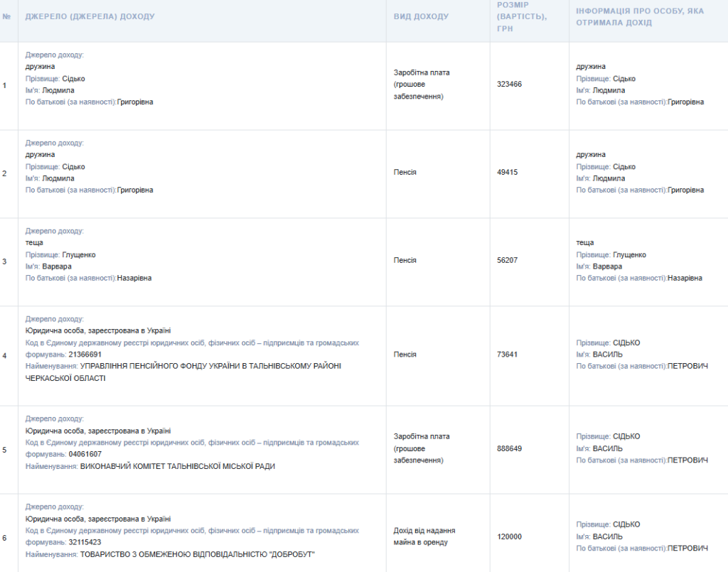Select the income amount 323466
The height and width of the screenshot is (572, 728).
click(509, 84)
